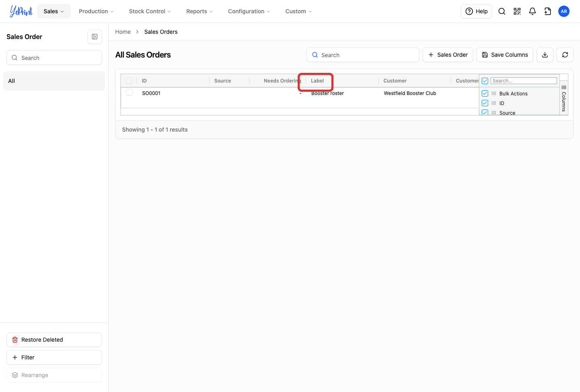
Task: Toggle the Columns side tab
Action: 564,98
